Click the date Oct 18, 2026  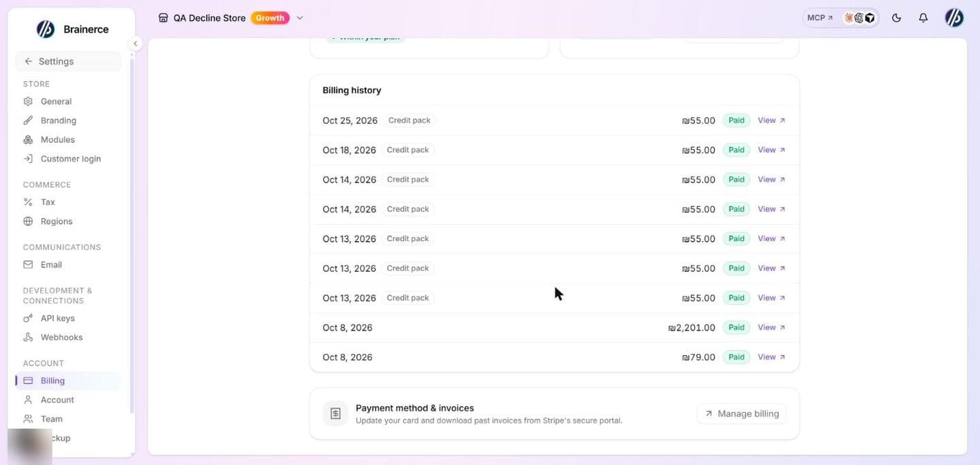tap(349, 150)
